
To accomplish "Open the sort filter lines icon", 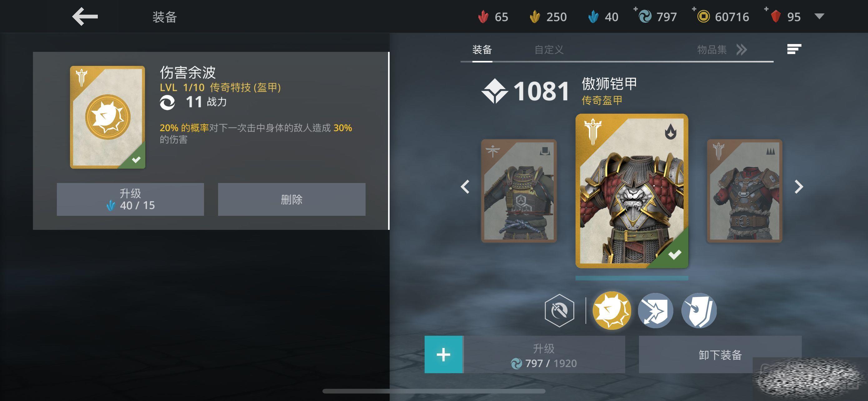I will (794, 49).
